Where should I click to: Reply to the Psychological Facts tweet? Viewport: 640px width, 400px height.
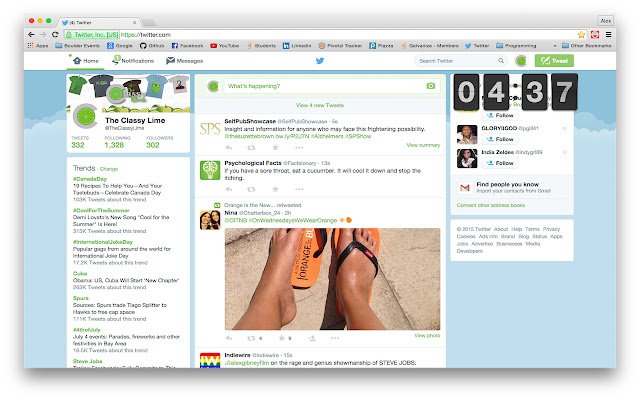[229, 189]
